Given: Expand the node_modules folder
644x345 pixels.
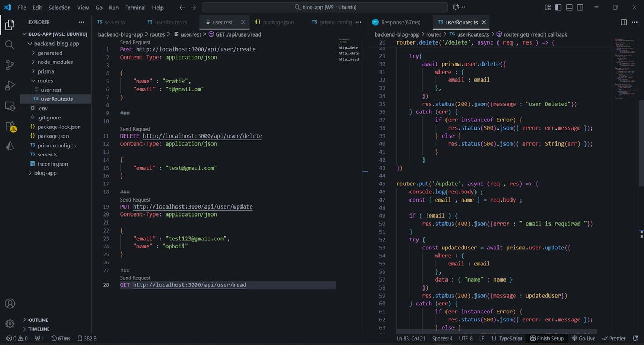Looking at the screenshot, I should pyautogui.click(x=34, y=62).
